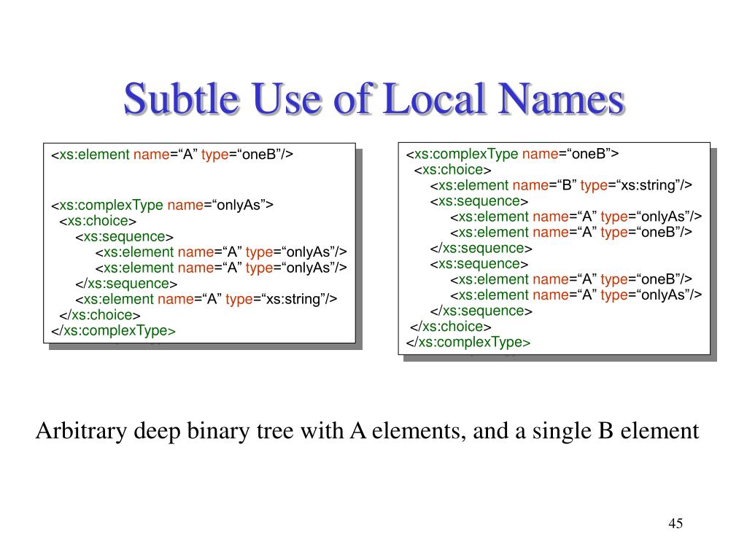Click the closing </xs:sequence> tag in the onlyAs box
Image resolution: width=747 pixels, height=560 pixels.
coord(126,284)
